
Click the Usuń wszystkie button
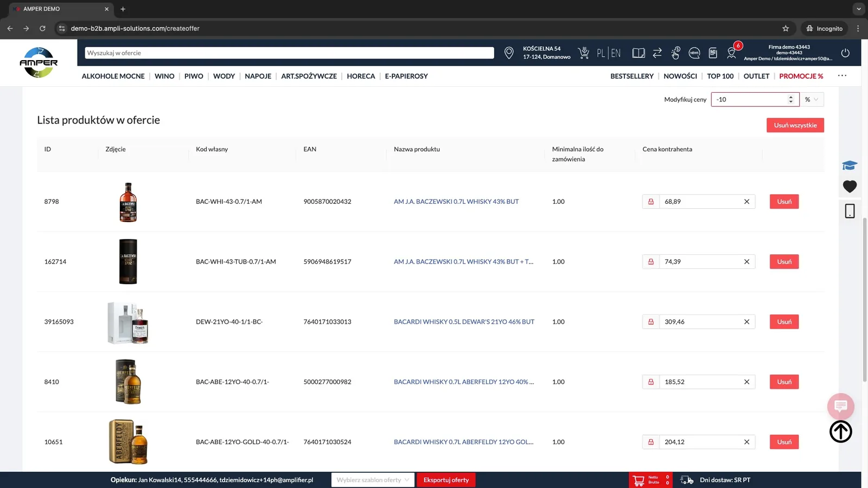[x=795, y=125]
